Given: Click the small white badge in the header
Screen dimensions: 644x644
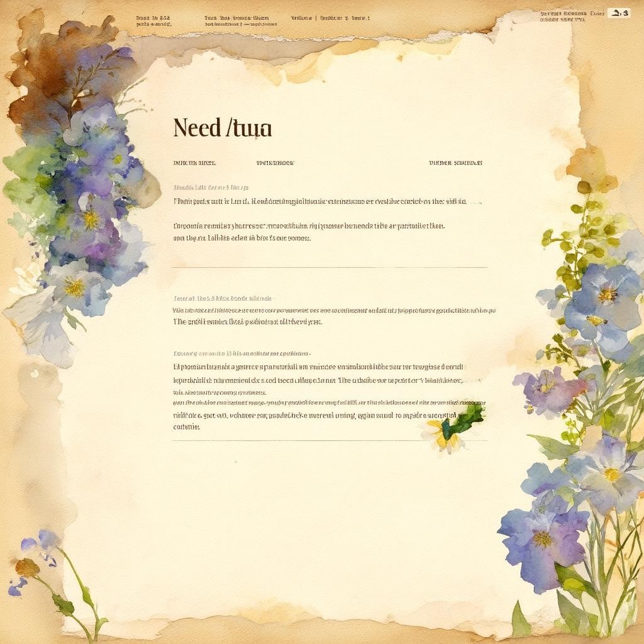Looking at the screenshot, I should click(618, 13).
